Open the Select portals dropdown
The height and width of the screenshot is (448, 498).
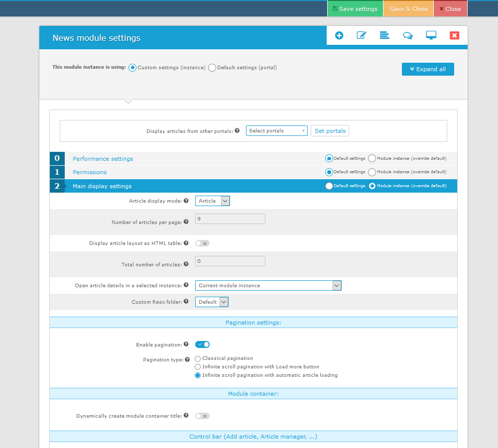[x=276, y=131]
